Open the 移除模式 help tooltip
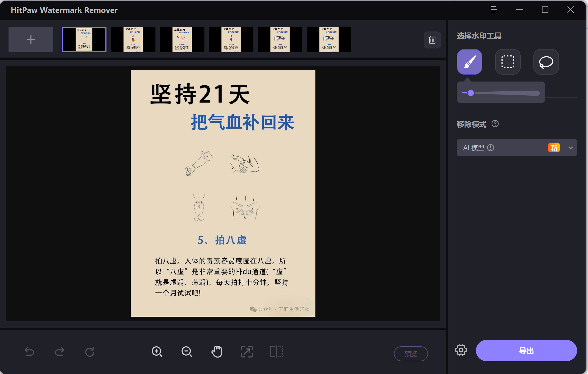This screenshot has height=374, width=588. (496, 124)
